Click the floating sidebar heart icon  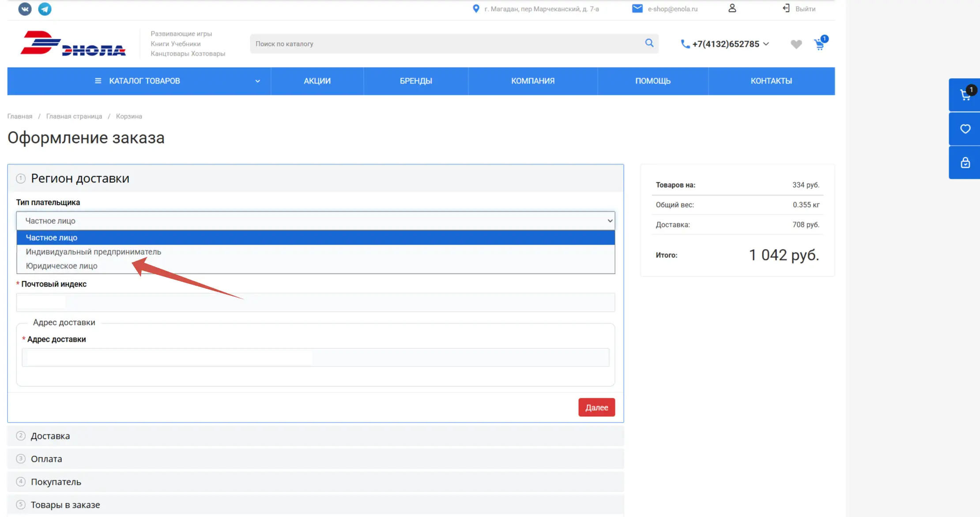pos(965,129)
